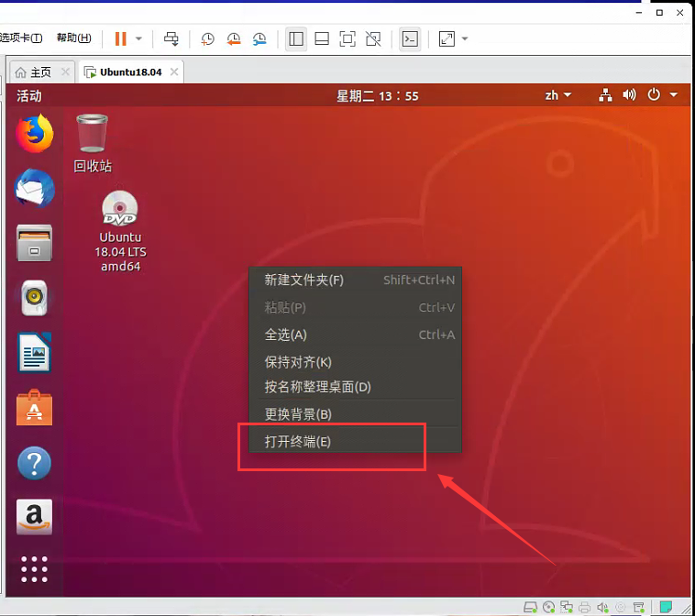695x616 pixels.
Task: Choose 新建文件夹(F) in the context menu
Action: [356, 280]
